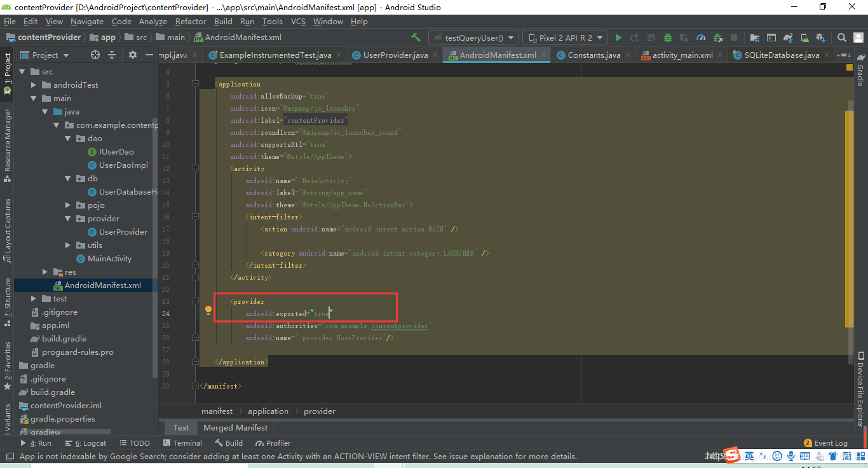The height and width of the screenshot is (468, 868).
Task: Toggle the Layout Captures tool window
Action: 7,230
